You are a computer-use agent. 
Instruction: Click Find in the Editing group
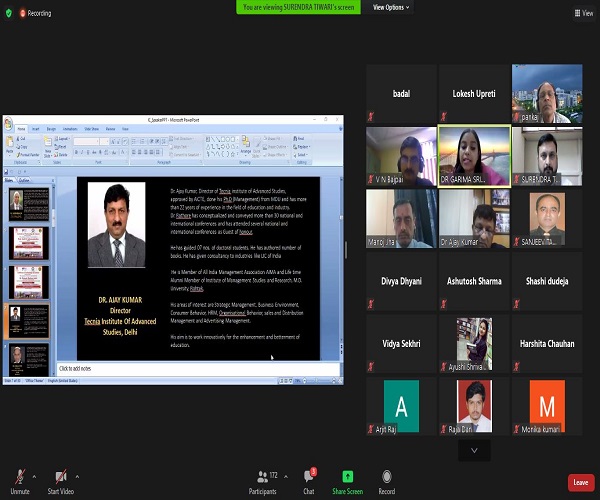[299, 138]
